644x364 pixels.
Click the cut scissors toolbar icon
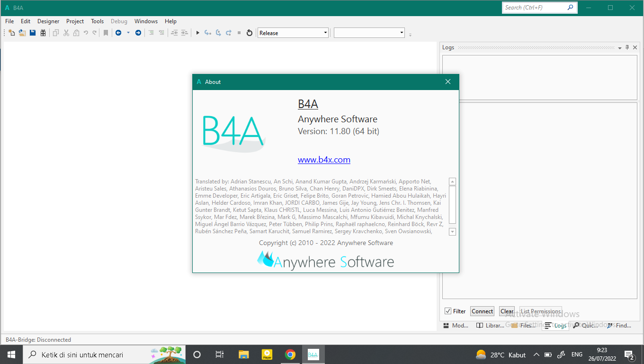click(x=66, y=33)
